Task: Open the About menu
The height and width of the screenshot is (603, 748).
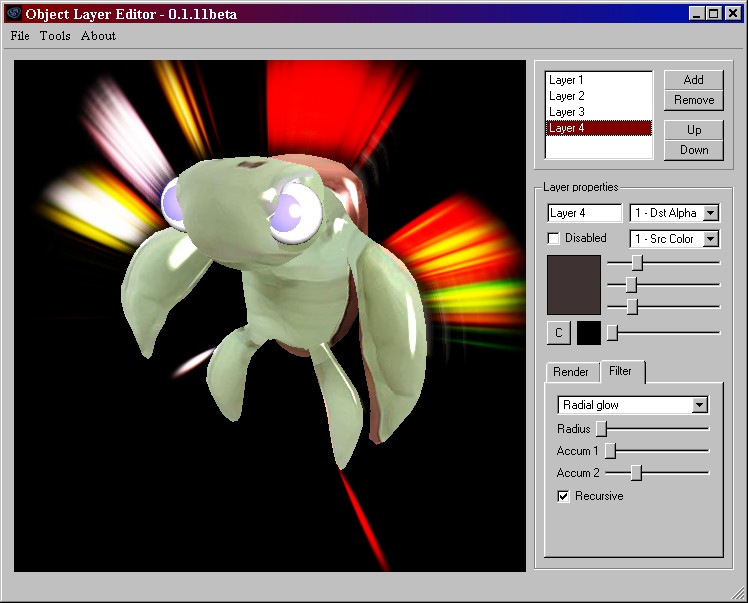Action: (x=98, y=36)
